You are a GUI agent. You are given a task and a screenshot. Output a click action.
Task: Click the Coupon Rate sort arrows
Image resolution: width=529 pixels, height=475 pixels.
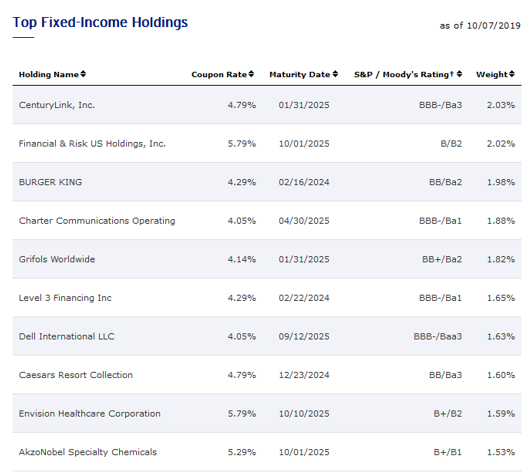point(251,74)
